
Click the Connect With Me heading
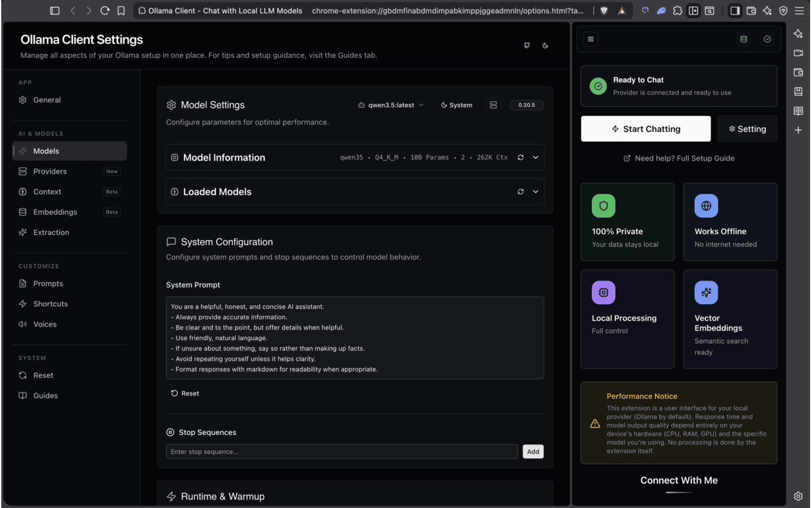(x=679, y=480)
